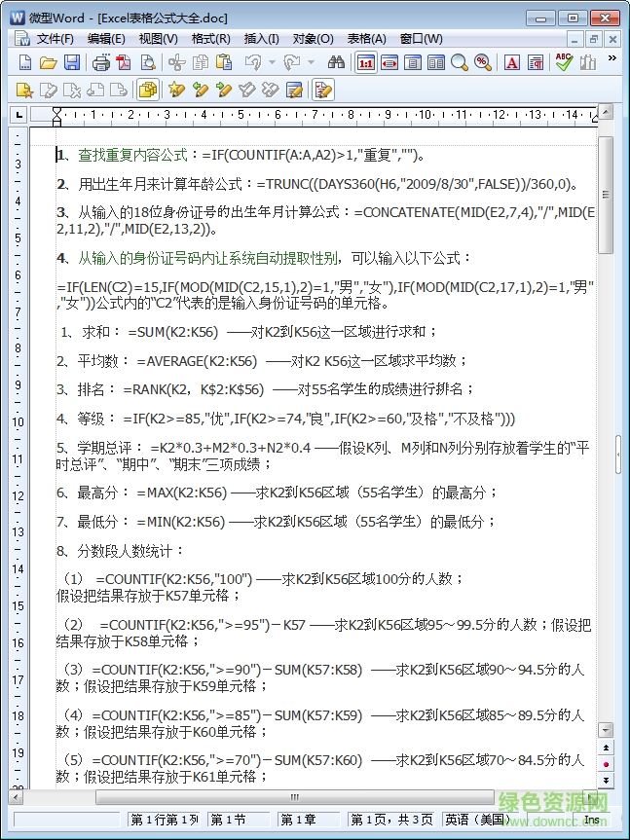This screenshot has width=630, height=840.
Task: Open the 表格(A) menu
Action: pos(366,39)
